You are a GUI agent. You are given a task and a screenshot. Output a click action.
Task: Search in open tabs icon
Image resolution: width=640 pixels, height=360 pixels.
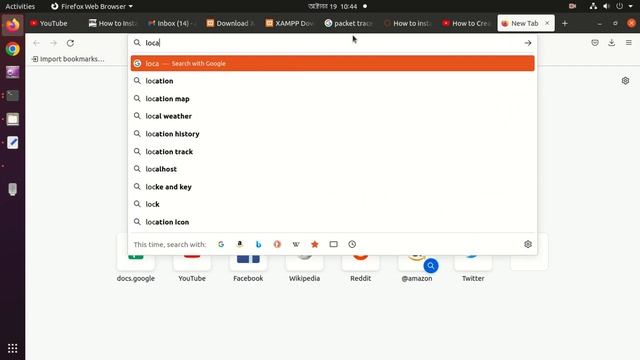click(x=333, y=244)
